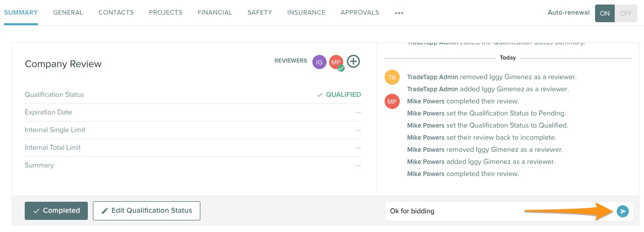Add a reviewer with the plus icon

click(353, 62)
